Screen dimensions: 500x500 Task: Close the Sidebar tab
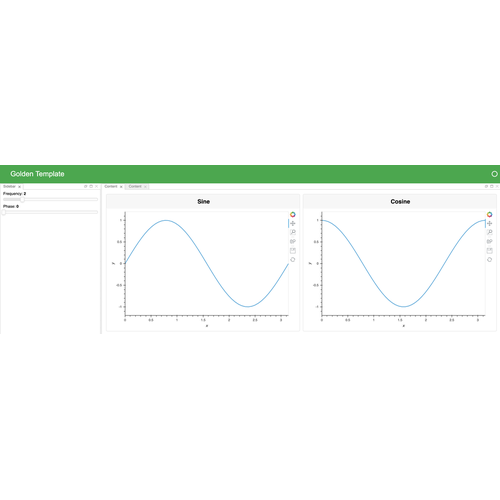click(x=19, y=187)
